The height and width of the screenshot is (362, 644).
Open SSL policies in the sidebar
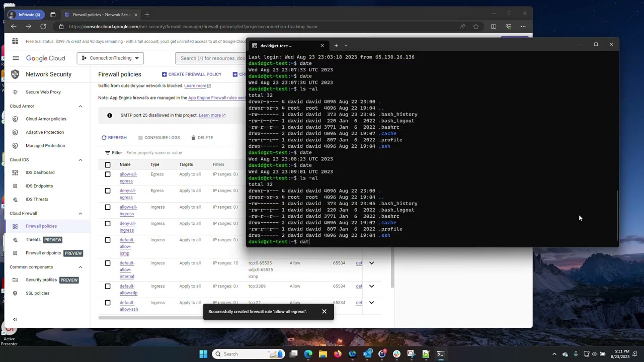point(38,294)
